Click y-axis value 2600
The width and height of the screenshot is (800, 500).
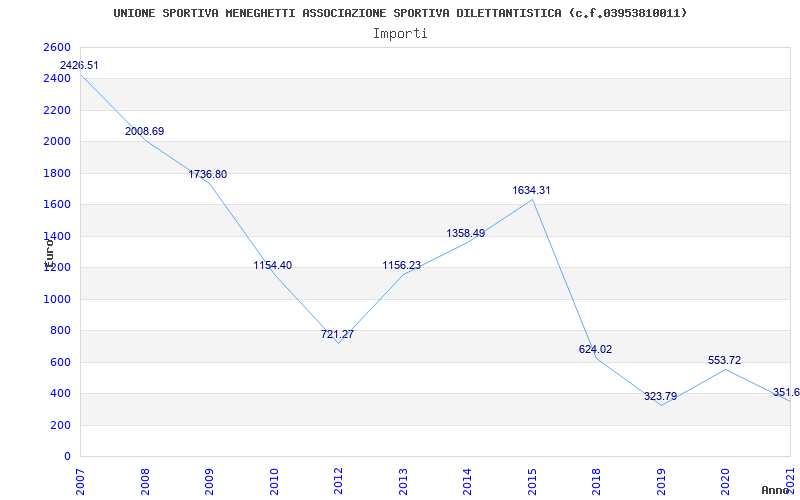pyautogui.click(x=58, y=47)
